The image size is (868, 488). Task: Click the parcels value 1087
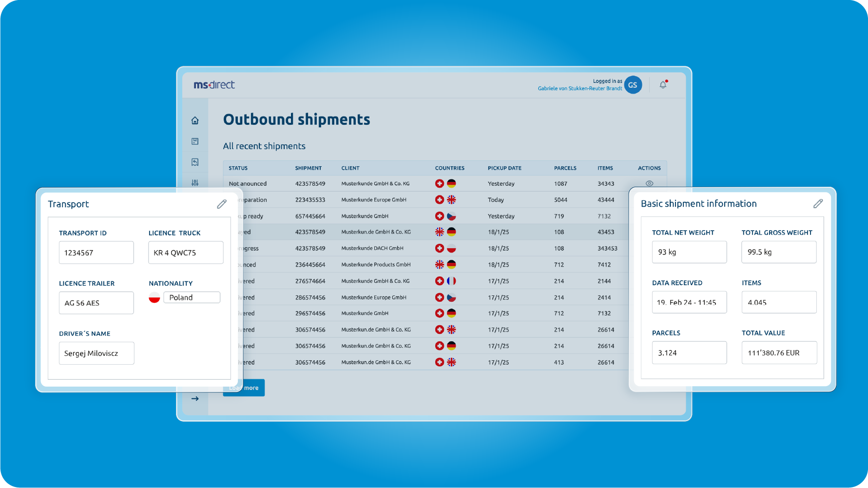(x=560, y=184)
